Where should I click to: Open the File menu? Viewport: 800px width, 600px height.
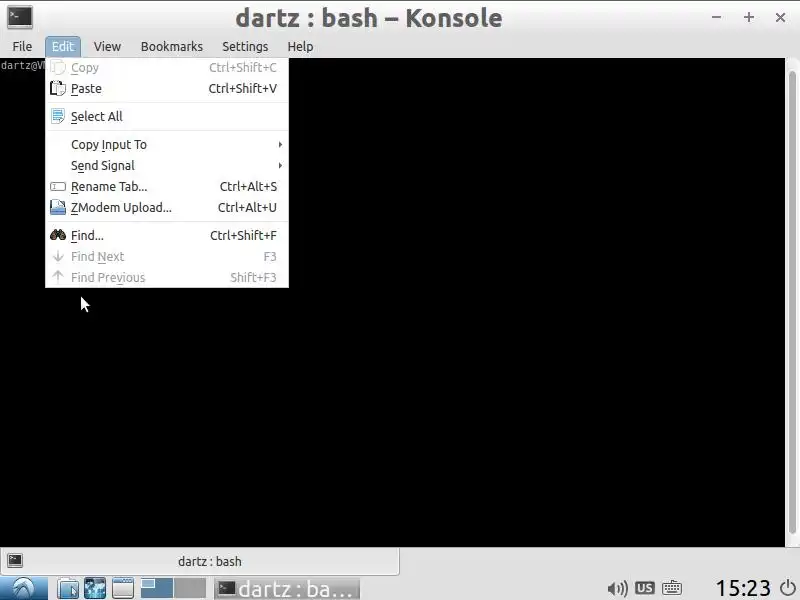[22, 46]
